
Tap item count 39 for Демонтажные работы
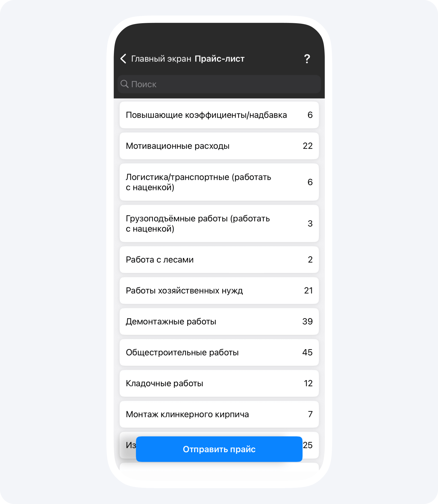point(307,321)
